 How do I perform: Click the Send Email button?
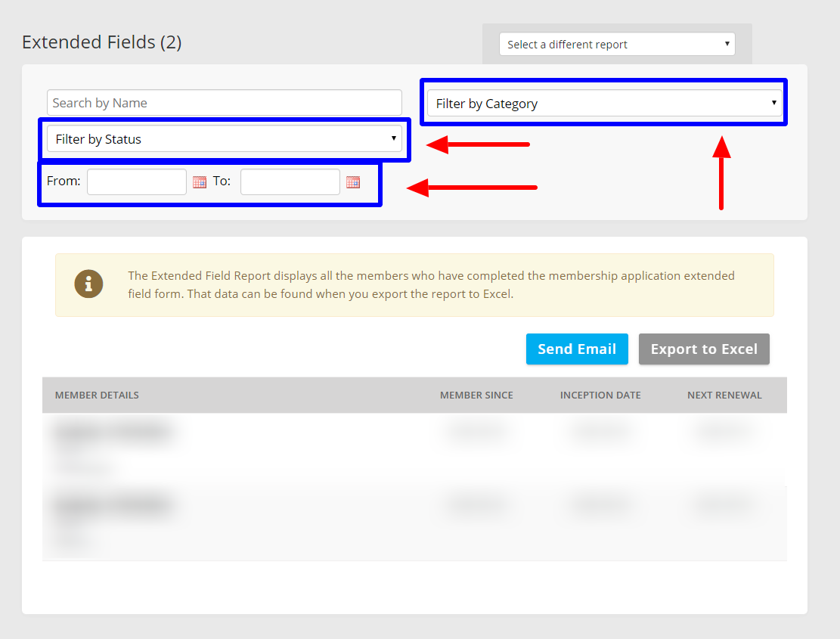577,349
